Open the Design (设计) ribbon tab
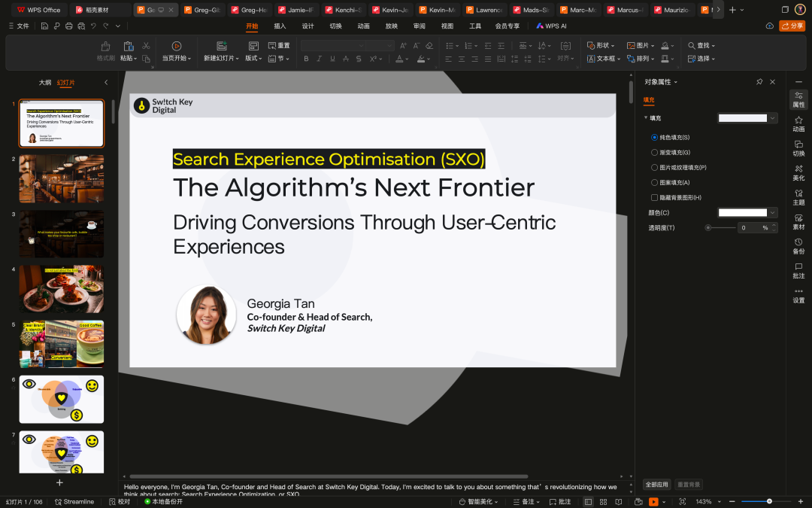The height and width of the screenshot is (508, 812). click(x=308, y=26)
